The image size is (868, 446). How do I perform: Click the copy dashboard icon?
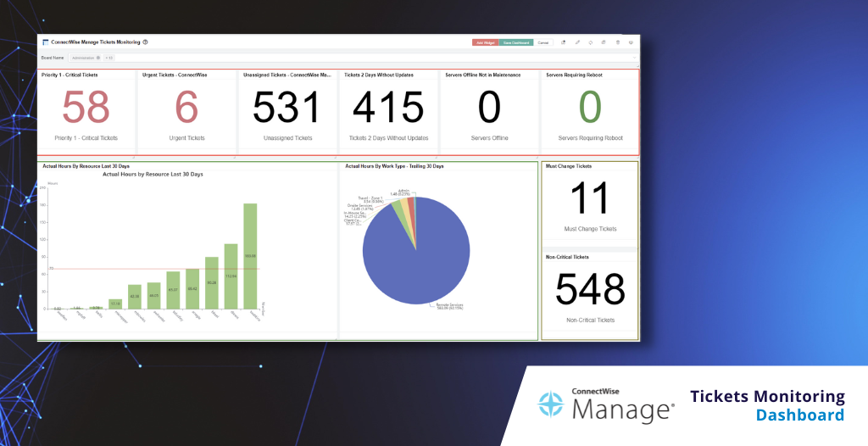pos(604,42)
